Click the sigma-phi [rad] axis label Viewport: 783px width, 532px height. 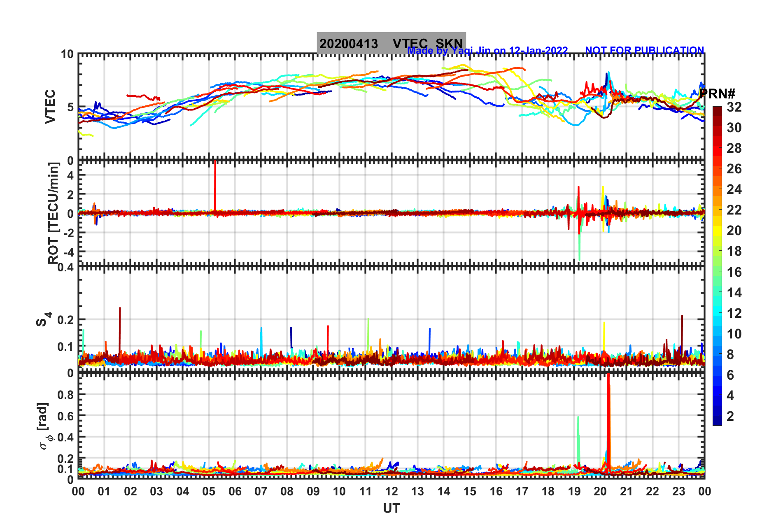click(44, 426)
